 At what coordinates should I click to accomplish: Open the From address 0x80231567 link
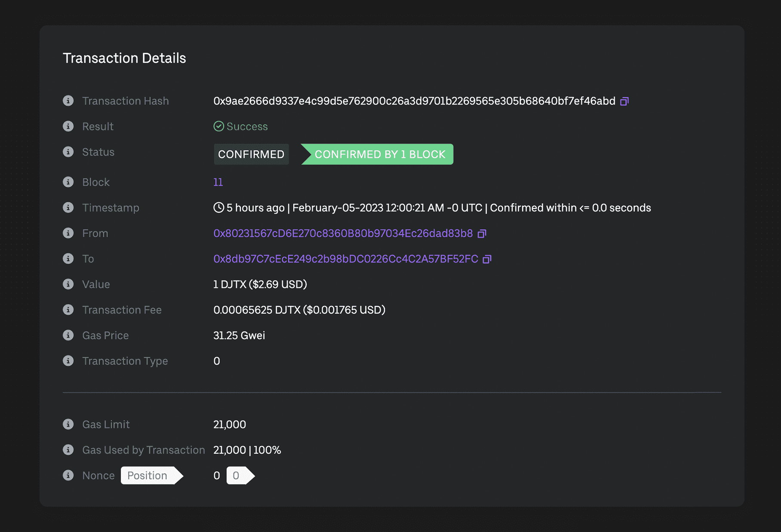click(x=343, y=233)
